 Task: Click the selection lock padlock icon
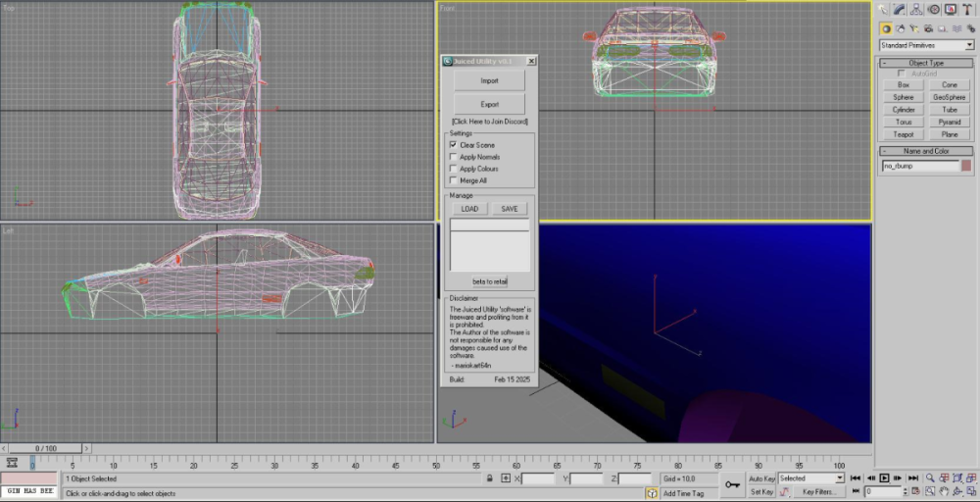click(x=489, y=478)
